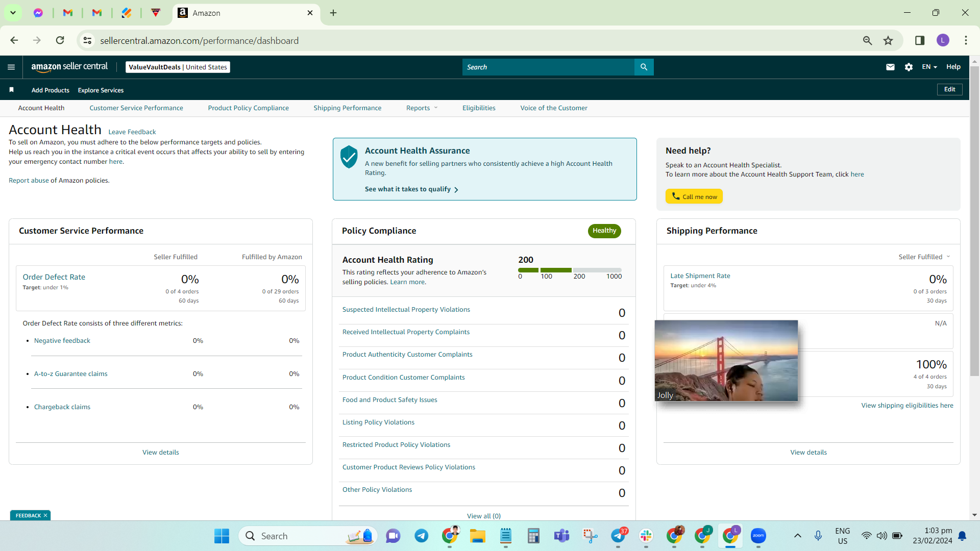Click View all (0) link
The image size is (980, 551).
point(484,516)
